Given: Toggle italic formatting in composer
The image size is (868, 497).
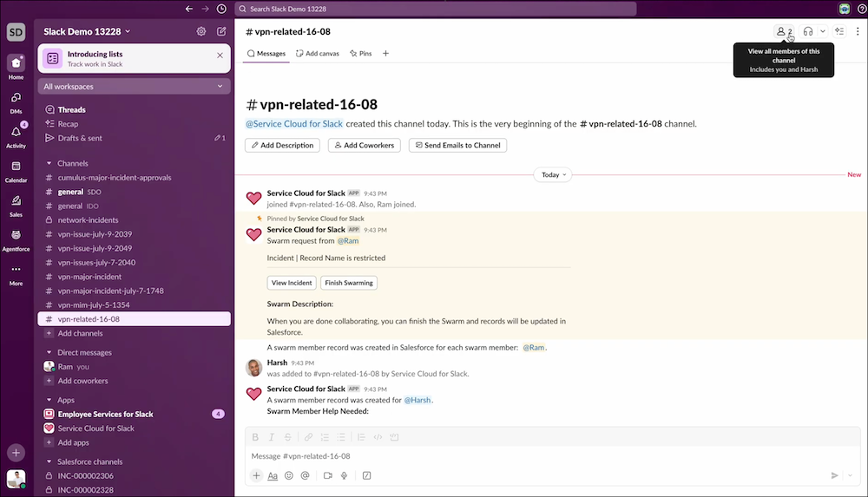Looking at the screenshot, I should (271, 437).
